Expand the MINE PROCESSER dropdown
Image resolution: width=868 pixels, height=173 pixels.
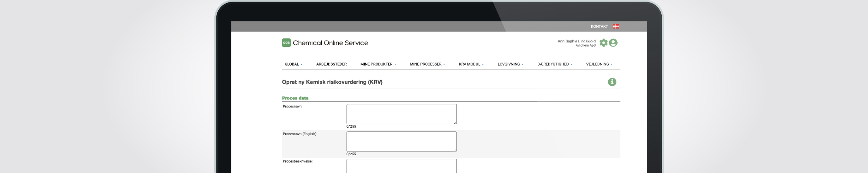(x=427, y=64)
